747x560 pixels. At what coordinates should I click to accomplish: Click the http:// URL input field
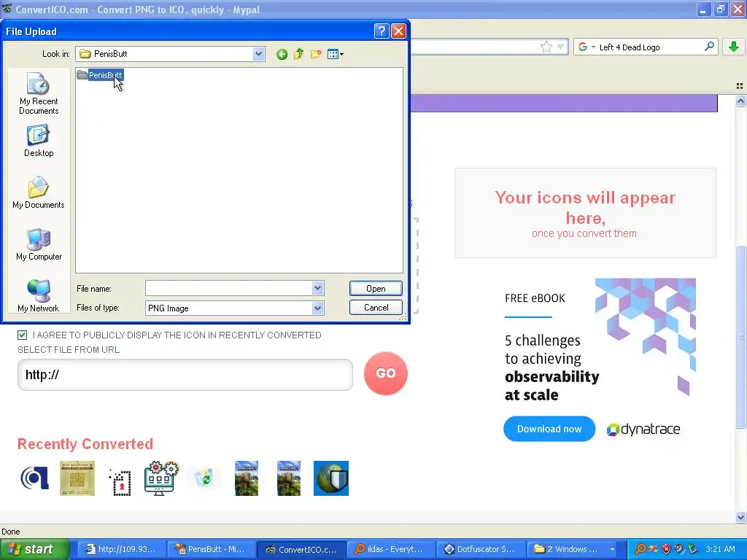click(185, 375)
